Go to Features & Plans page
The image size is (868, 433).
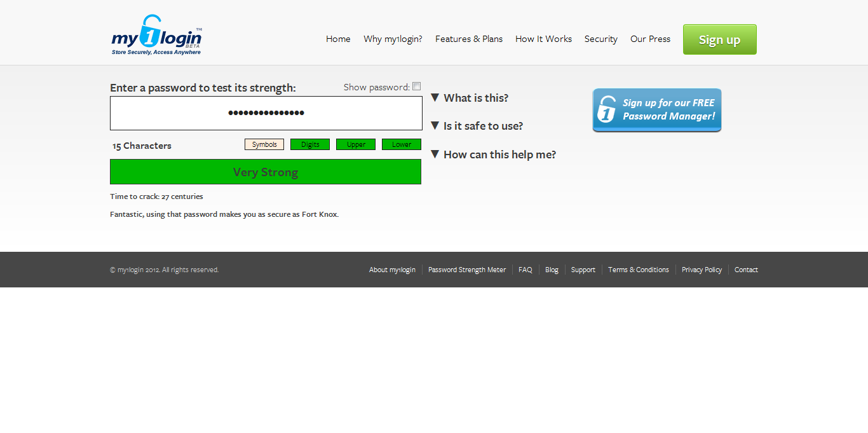(x=468, y=39)
